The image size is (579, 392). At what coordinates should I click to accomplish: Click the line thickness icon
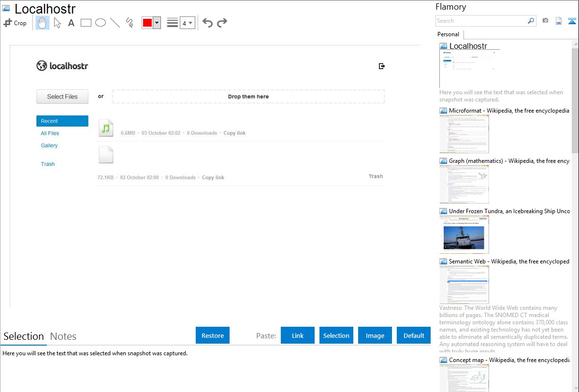pos(172,23)
